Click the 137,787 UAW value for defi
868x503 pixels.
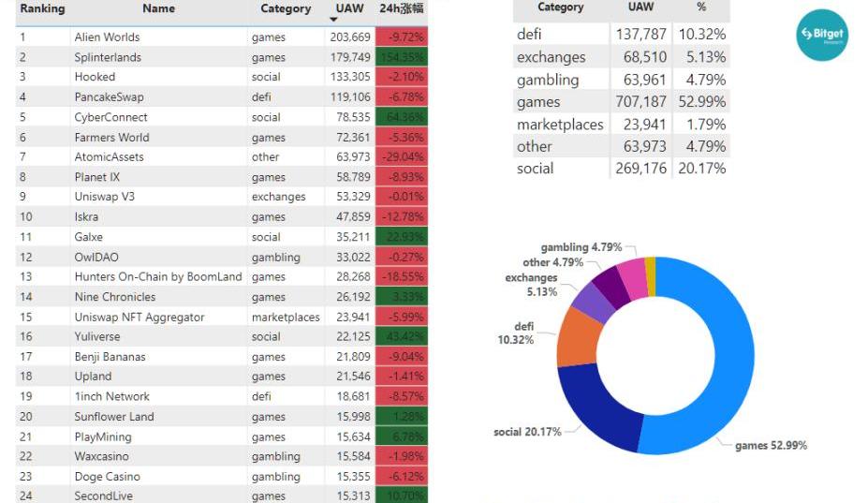(x=641, y=35)
